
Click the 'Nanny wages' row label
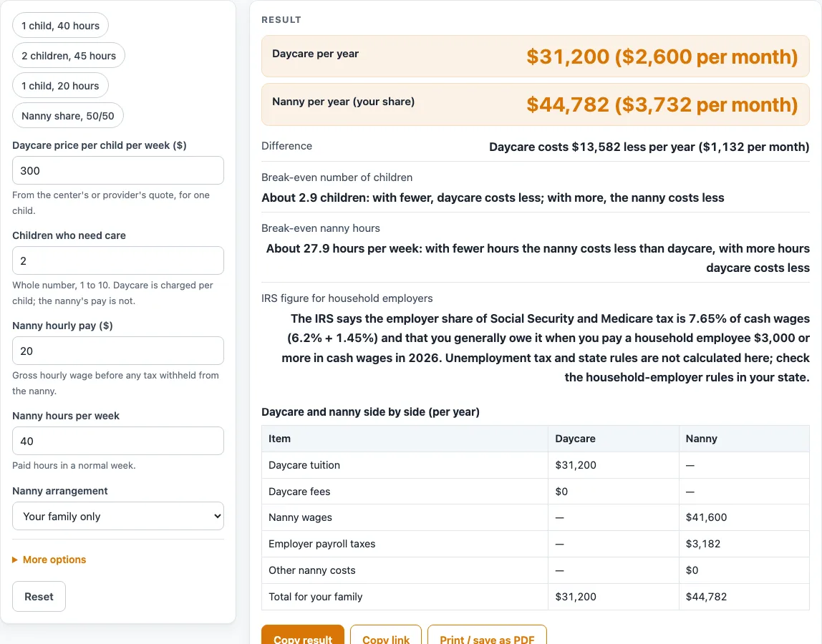click(x=301, y=517)
